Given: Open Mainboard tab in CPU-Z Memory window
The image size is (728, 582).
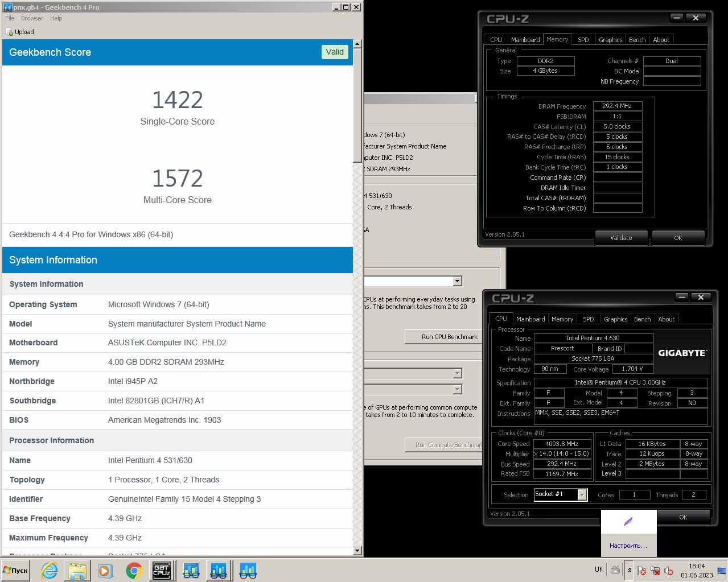Looking at the screenshot, I should (x=525, y=40).
